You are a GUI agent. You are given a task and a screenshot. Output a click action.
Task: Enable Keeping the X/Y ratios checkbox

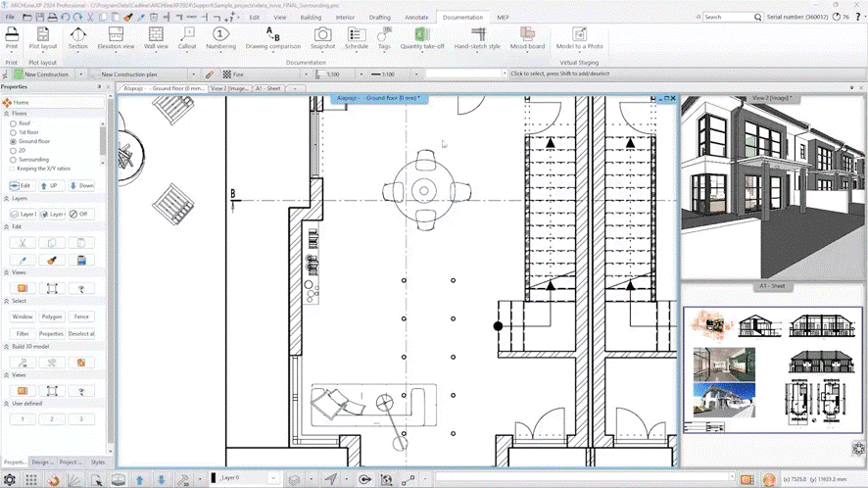click(x=14, y=168)
